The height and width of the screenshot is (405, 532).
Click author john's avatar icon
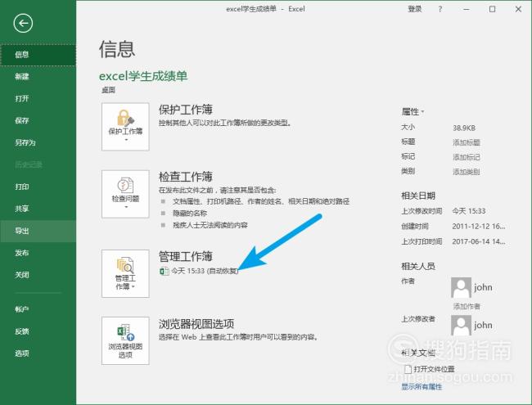tap(461, 288)
